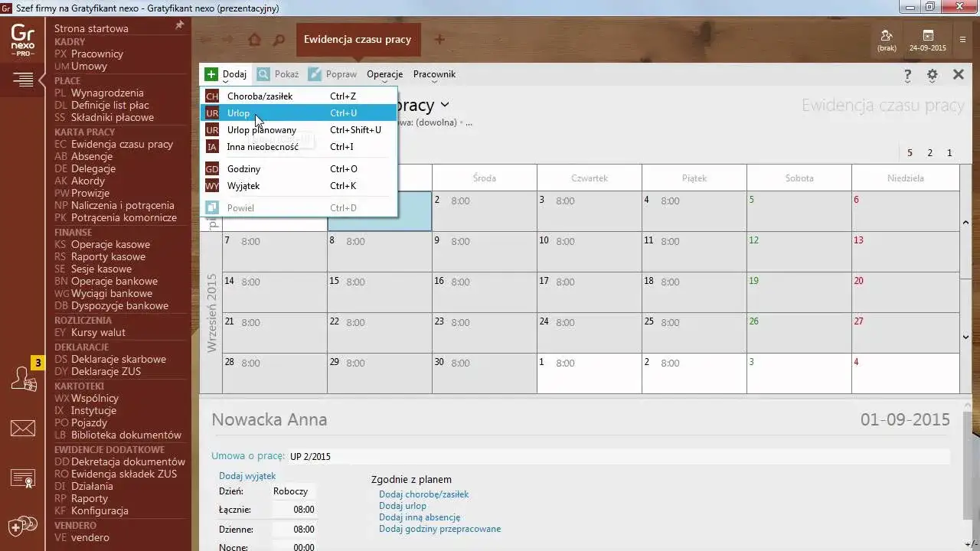
Task: Select Urlop planowany from the menu
Action: [x=261, y=130]
